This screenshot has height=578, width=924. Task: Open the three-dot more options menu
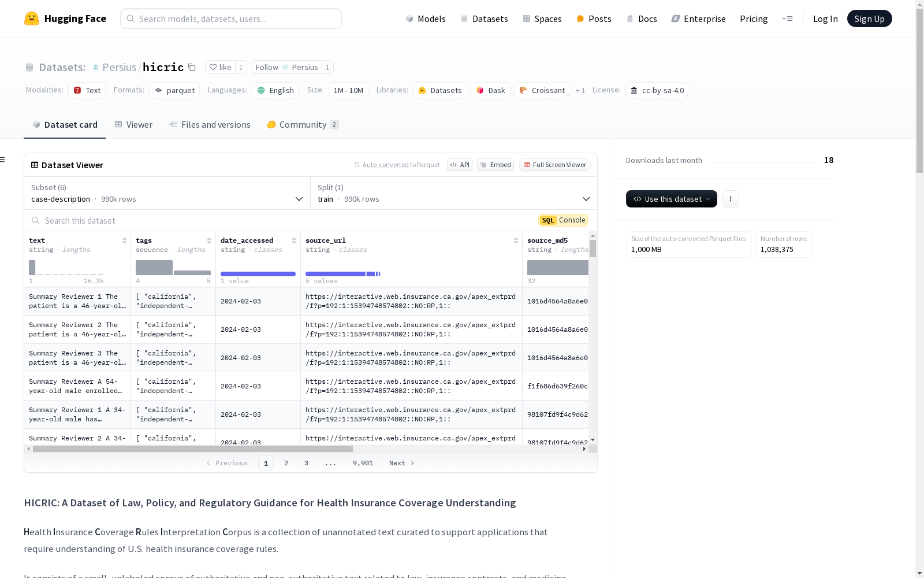(731, 199)
